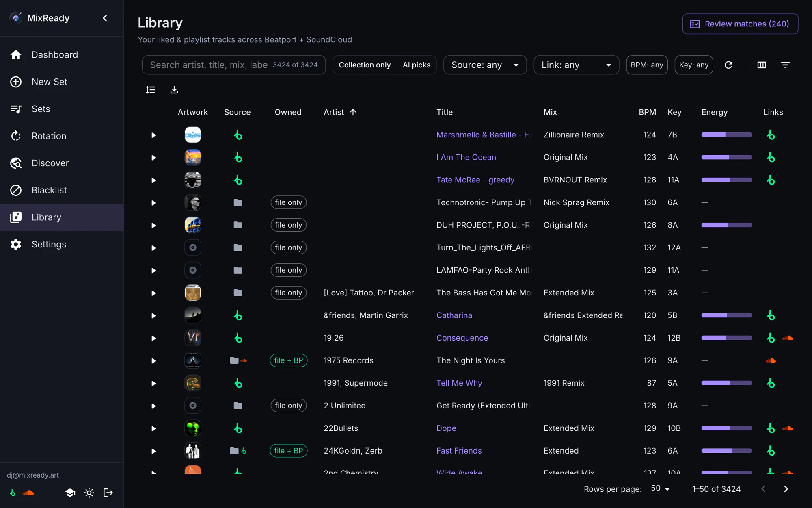Screen dimensions: 812x508
Task: Click the MixReady logo
Action: [x=16, y=18]
